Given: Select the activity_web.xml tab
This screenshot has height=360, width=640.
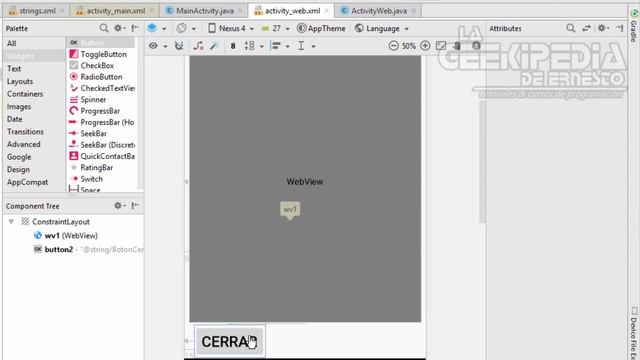Looking at the screenshot, I should 292,11.
